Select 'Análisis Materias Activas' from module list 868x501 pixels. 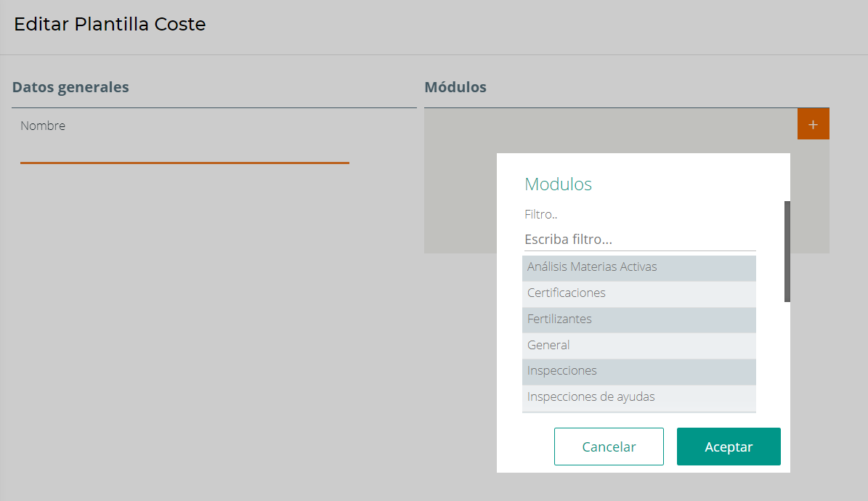[638, 267]
